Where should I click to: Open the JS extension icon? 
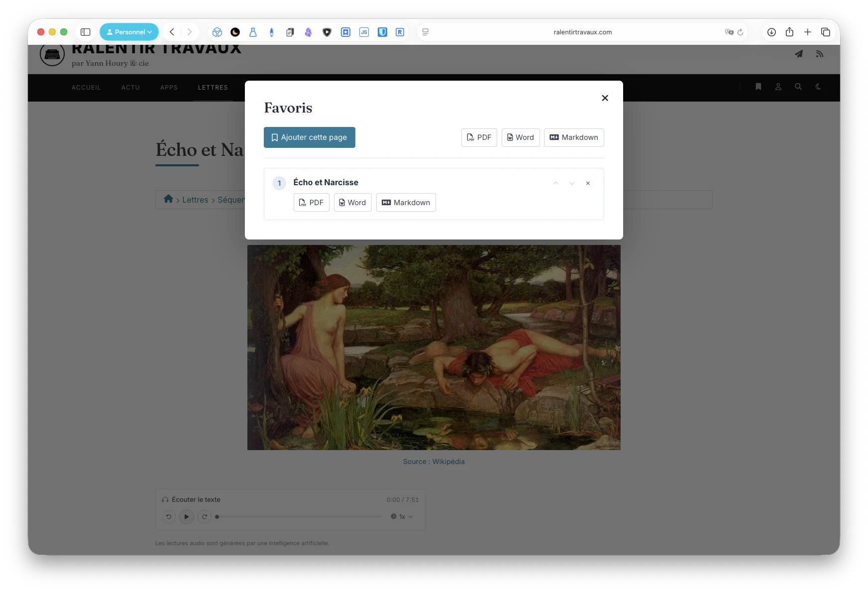(x=364, y=32)
